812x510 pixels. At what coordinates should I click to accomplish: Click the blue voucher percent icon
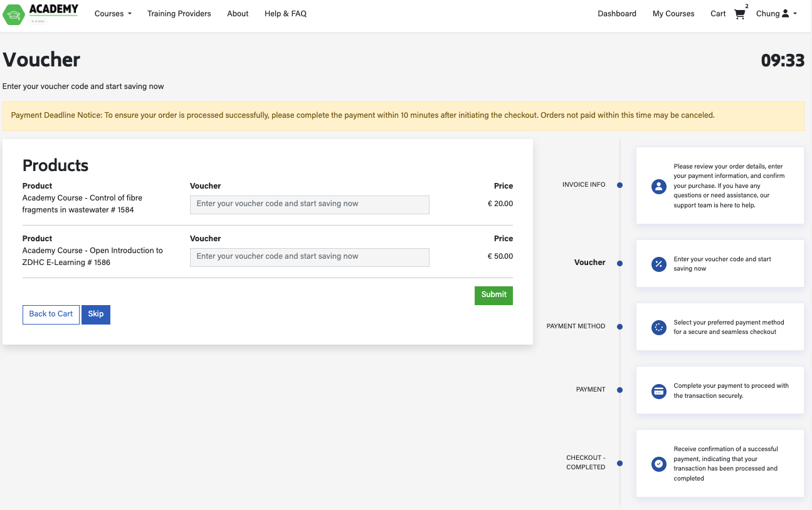pyautogui.click(x=658, y=264)
